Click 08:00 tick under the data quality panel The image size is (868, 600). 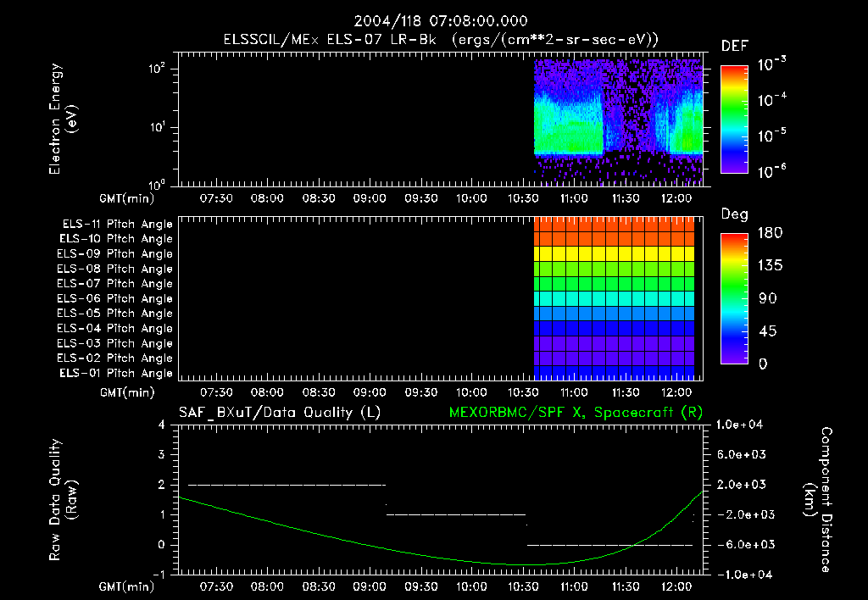click(x=267, y=586)
